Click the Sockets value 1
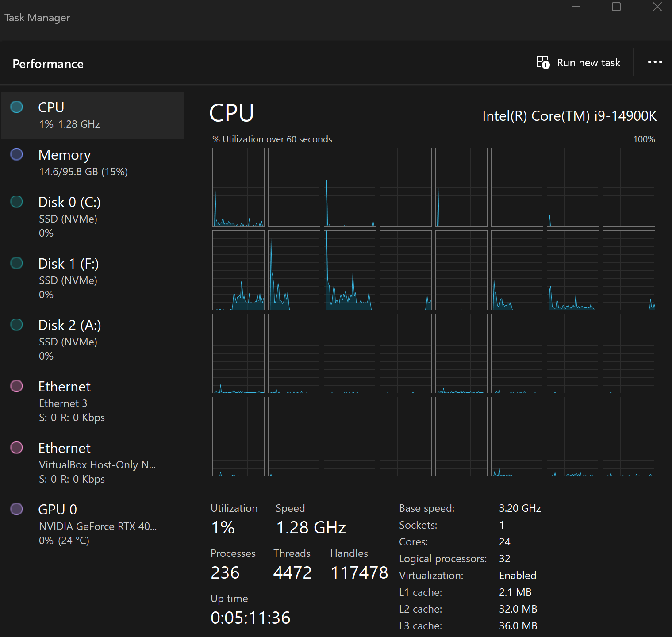672x637 pixels. (x=502, y=525)
